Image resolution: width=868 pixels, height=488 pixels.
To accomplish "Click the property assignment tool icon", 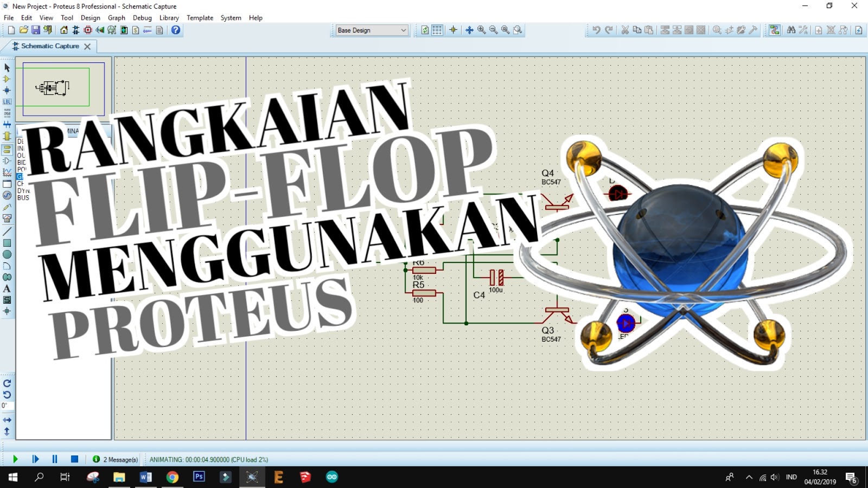I will point(803,30).
